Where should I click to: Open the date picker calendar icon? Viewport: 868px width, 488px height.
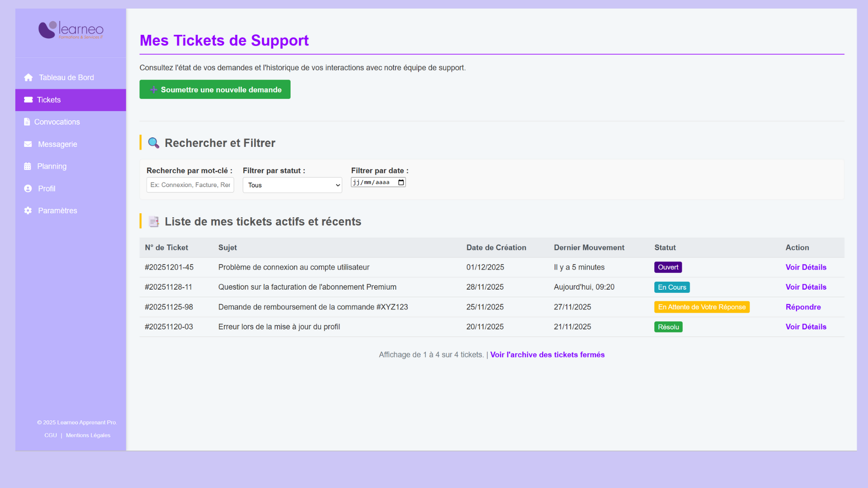coord(401,183)
